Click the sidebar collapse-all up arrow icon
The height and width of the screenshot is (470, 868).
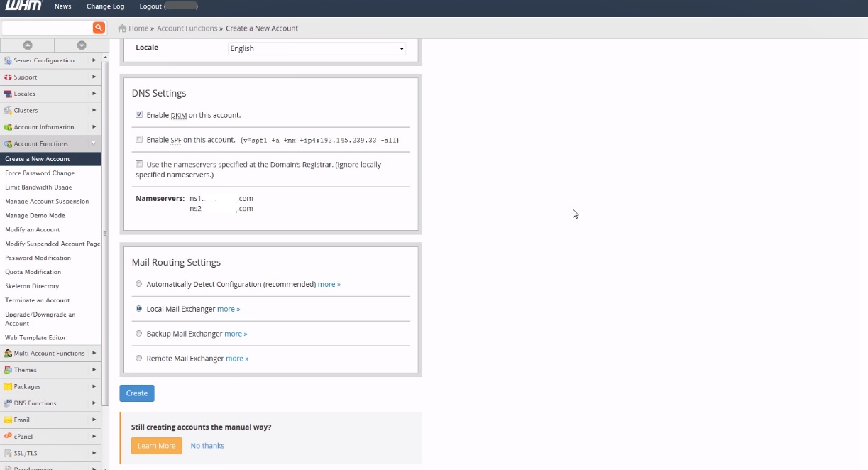pos(28,45)
